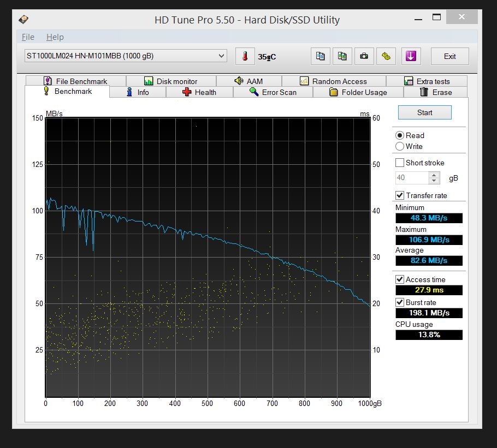Enable the Short stroke checkbox
The width and height of the screenshot is (497, 448).
click(400, 163)
